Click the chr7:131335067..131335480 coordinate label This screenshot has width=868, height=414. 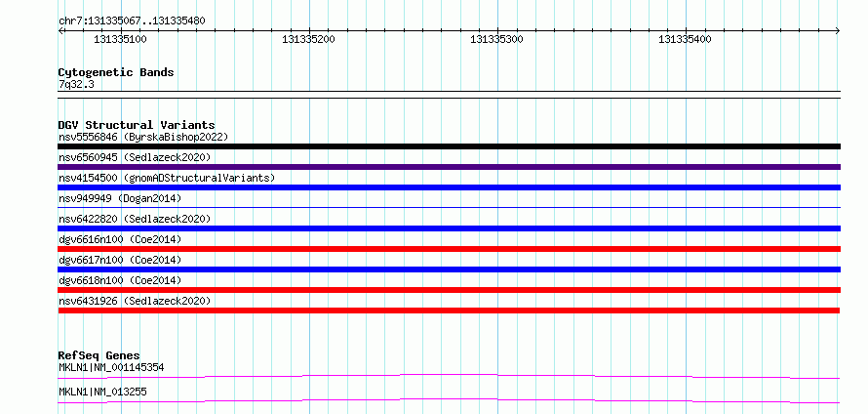(x=133, y=21)
